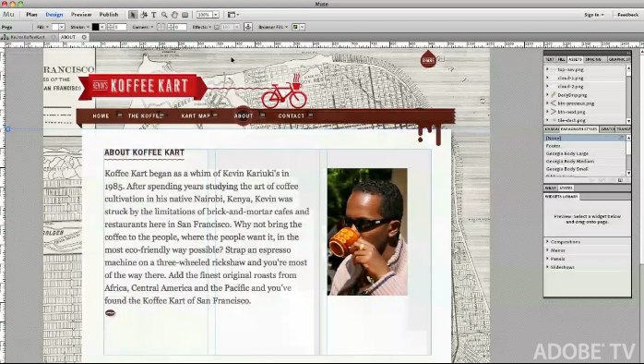Image resolution: width=644 pixels, height=364 pixels.
Task: Select the Selection arrow tool
Action: 133,15
